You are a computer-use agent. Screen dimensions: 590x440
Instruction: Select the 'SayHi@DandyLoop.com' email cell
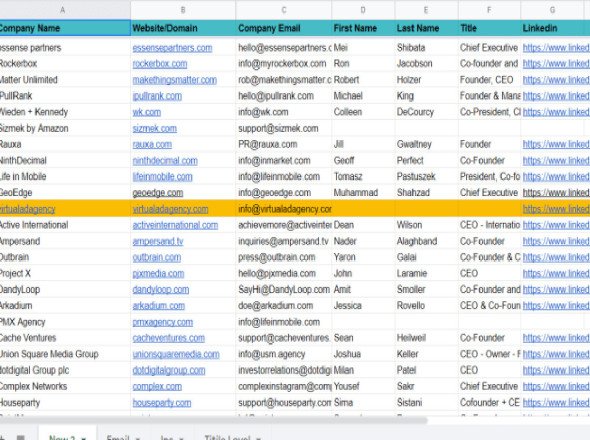(x=284, y=289)
